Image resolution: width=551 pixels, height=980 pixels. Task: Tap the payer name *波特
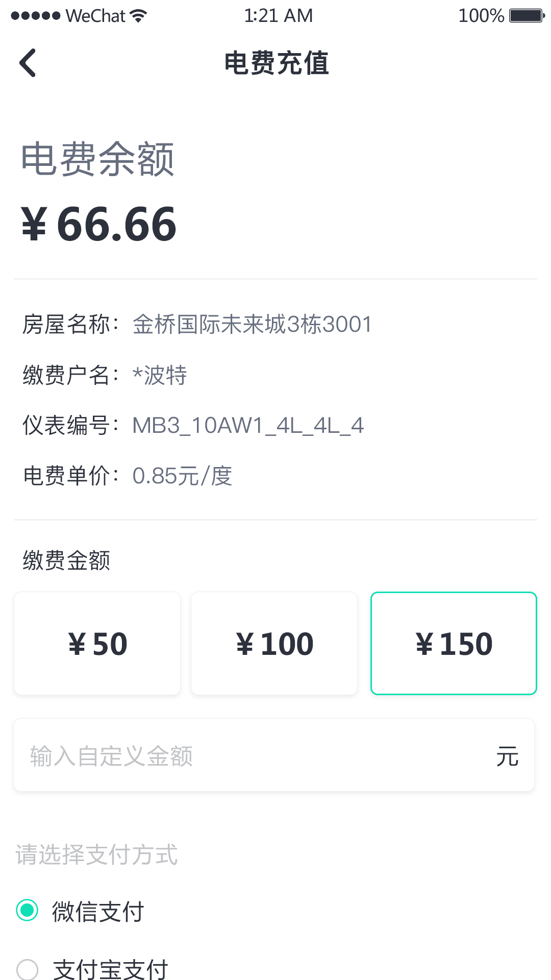pyautogui.click(x=160, y=375)
